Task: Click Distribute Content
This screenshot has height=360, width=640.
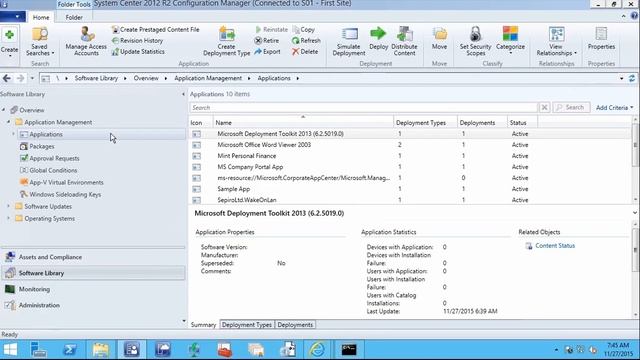Action: [x=404, y=41]
